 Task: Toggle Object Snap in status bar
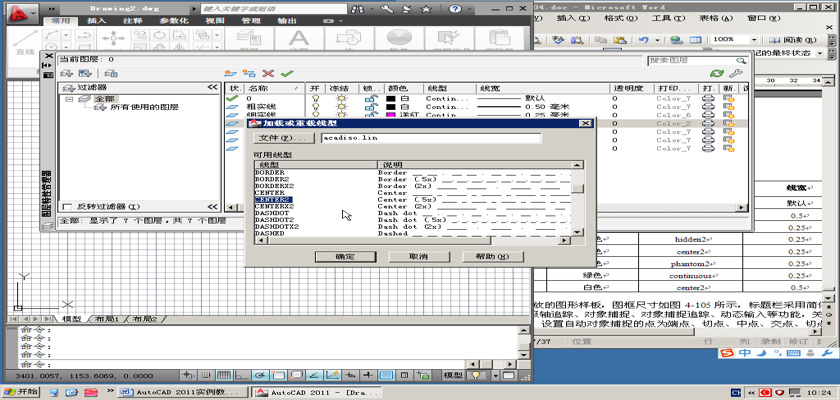(x=279, y=375)
